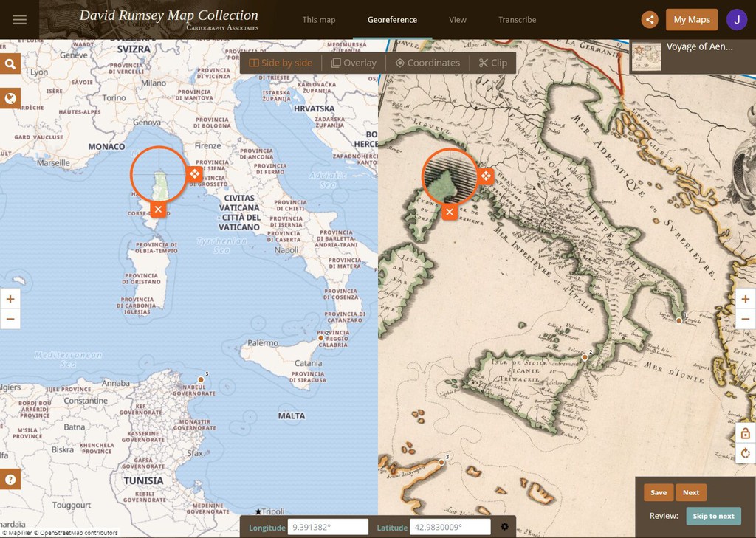Switch to the View tab

458,20
